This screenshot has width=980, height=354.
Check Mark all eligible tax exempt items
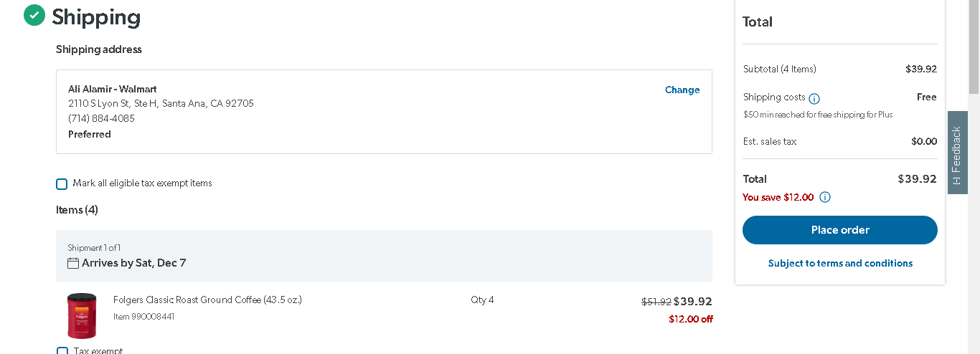[62, 184]
